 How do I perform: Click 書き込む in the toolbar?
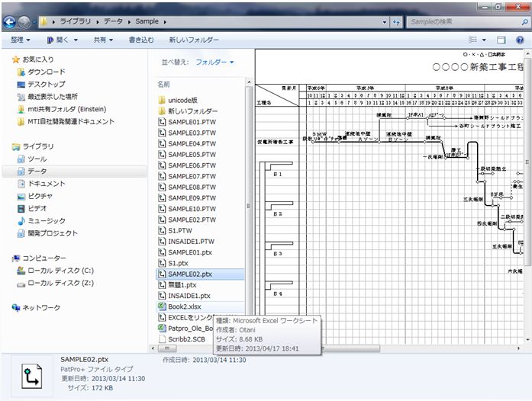click(141, 40)
